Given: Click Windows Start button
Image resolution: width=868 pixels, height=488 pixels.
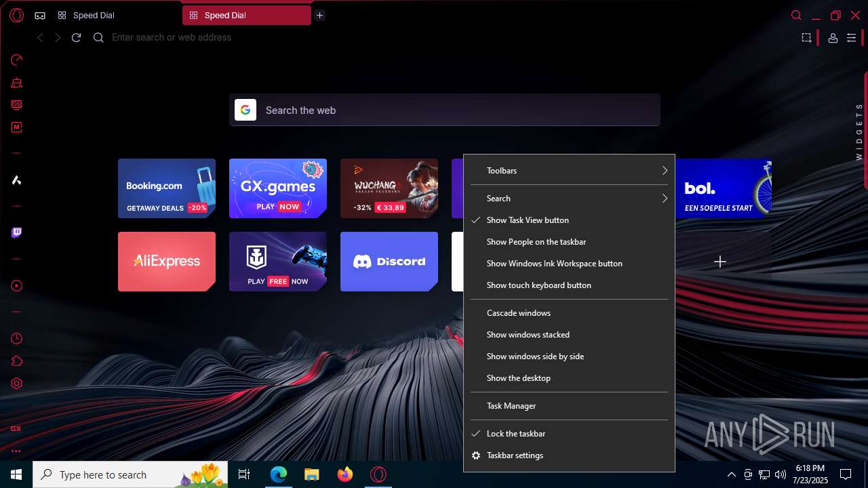Looking at the screenshot, I should pyautogui.click(x=16, y=474).
